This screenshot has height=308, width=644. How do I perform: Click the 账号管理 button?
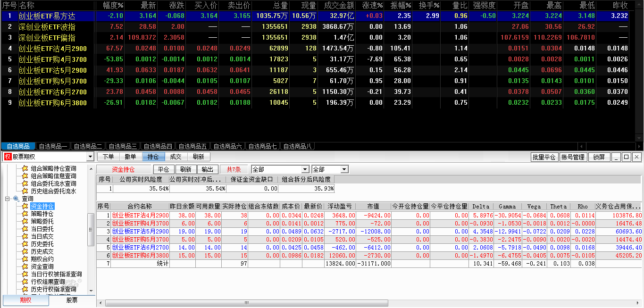pos(573,157)
